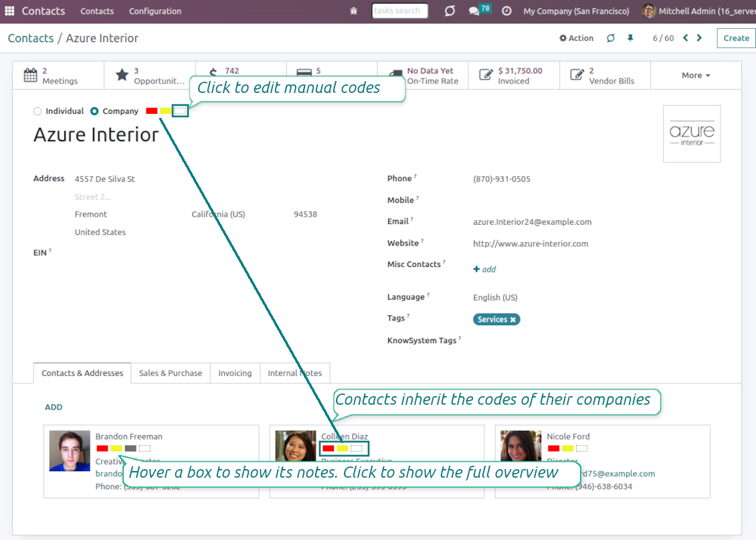Click the refresh icon in top navbar
The height and width of the screenshot is (540, 756).
450,11
